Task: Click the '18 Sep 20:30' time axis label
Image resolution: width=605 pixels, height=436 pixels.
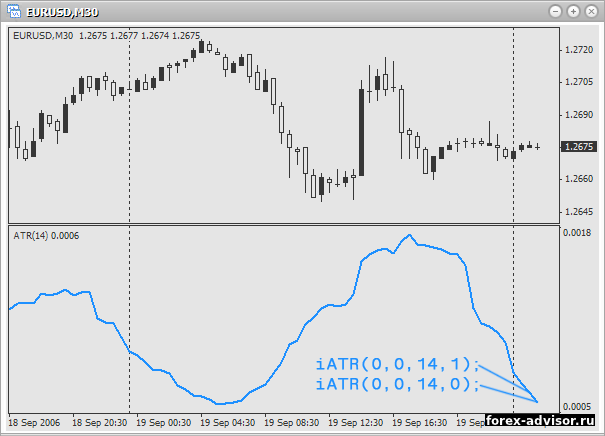Action: tap(100, 423)
